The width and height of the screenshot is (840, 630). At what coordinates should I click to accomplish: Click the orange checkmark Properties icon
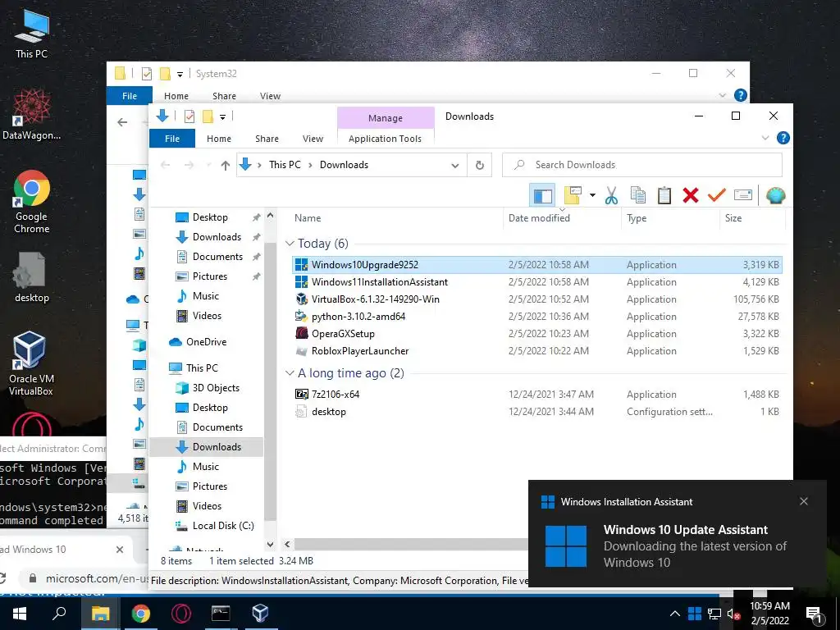[x=716, y=195]
